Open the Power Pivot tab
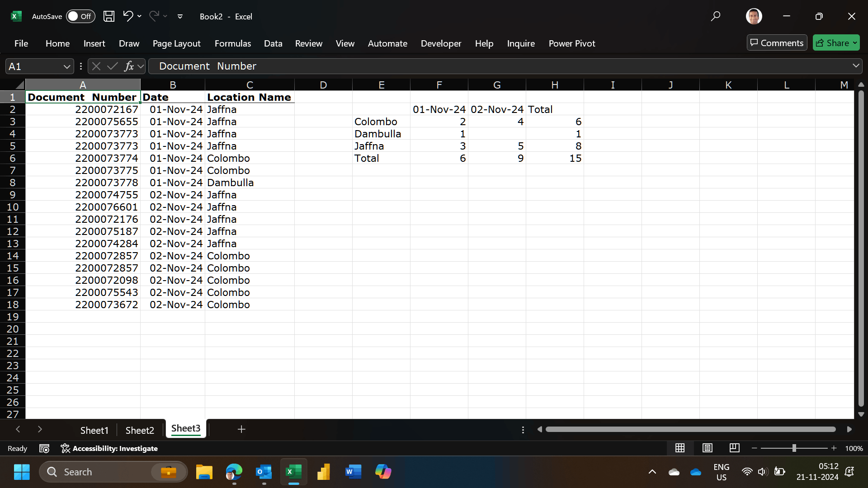The image size is (868, 488). pyautogui.click(x=572, y=43)
